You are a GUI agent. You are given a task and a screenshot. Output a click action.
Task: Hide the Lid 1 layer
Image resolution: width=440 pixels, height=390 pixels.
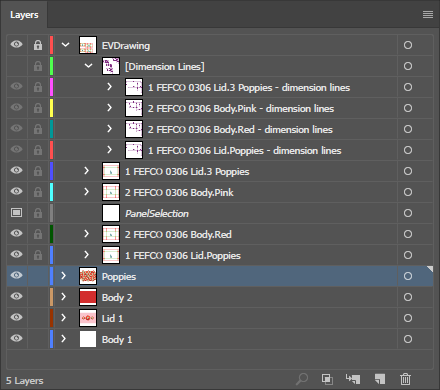(x=16, y=317)
